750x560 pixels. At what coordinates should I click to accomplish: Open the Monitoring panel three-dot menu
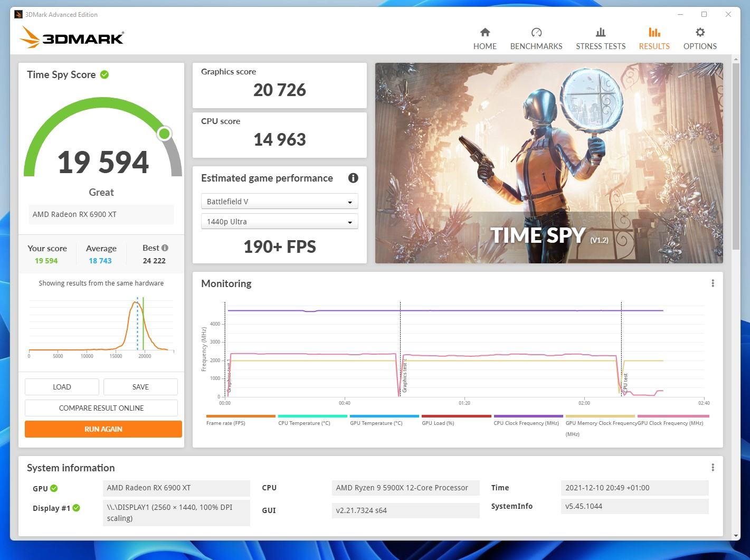(713, 283)
